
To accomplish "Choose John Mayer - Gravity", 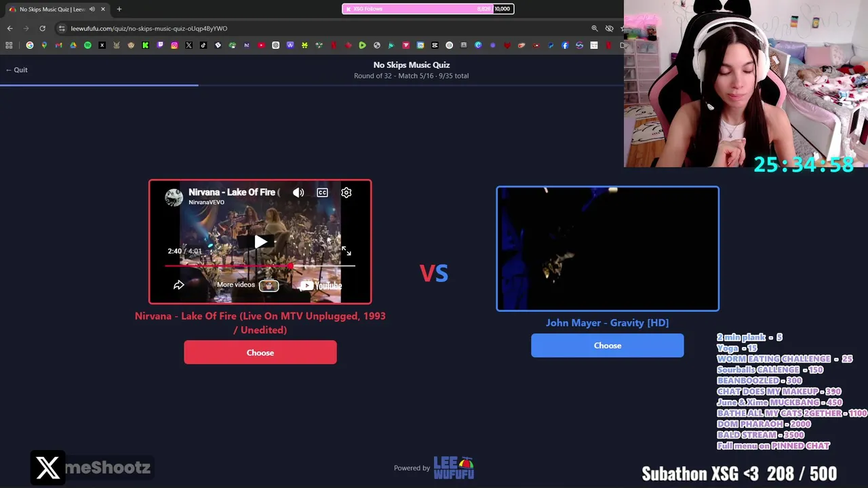I will point(608,346).
